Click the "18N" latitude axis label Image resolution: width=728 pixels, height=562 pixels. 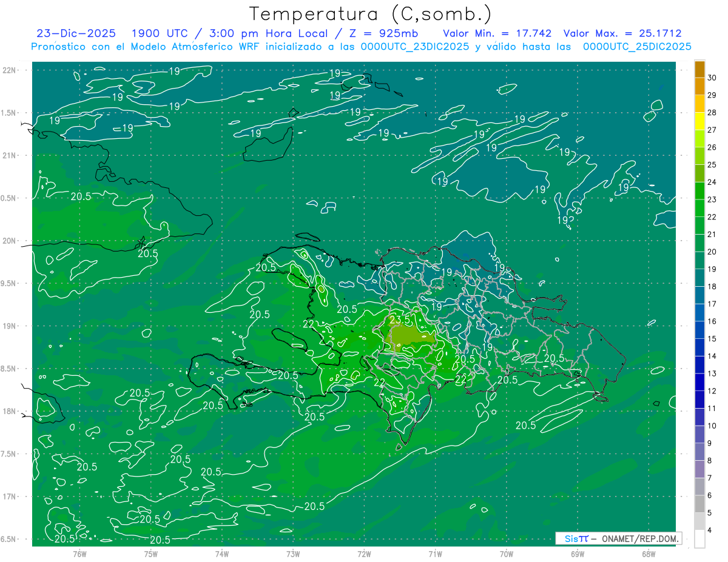tap(9, 412)
